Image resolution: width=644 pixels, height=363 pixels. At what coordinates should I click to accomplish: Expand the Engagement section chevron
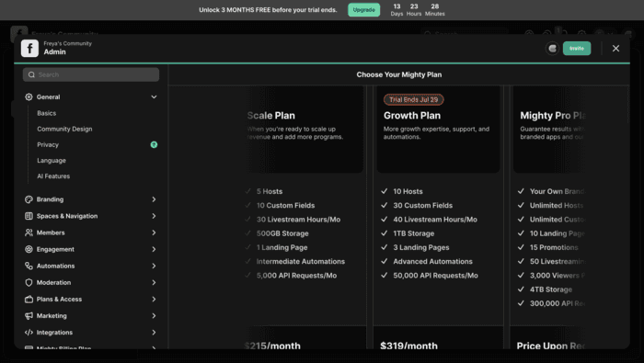154,249
